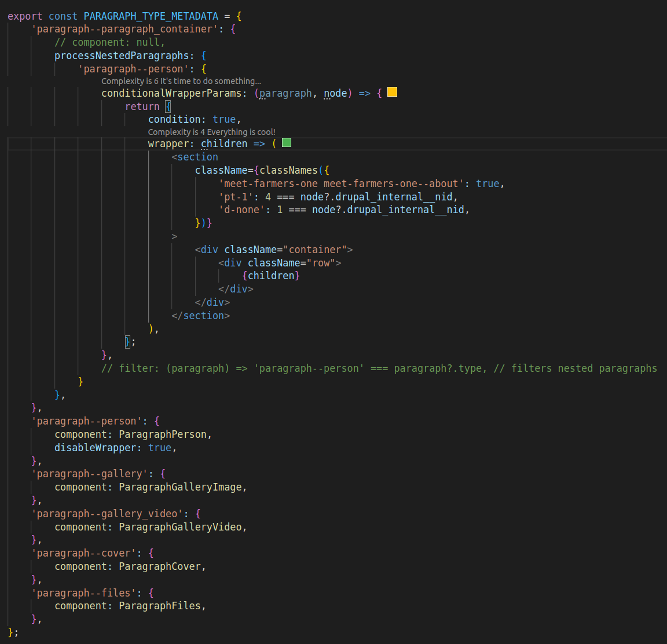The width and height of the screenshot is (667, 644).
Task: Click the yellow complexity indicator square
Action: pyautogui.click(x=392, y=92)
